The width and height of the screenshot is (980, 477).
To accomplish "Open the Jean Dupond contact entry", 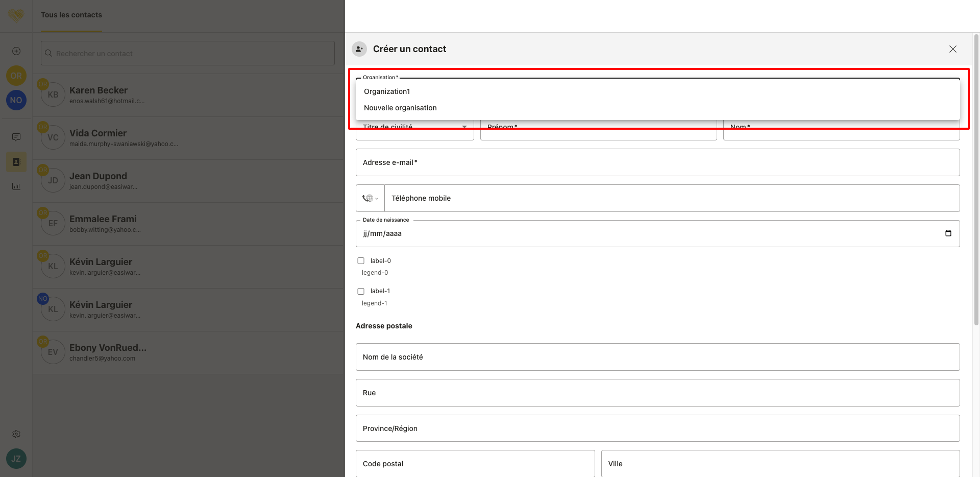I will point(98,181).
